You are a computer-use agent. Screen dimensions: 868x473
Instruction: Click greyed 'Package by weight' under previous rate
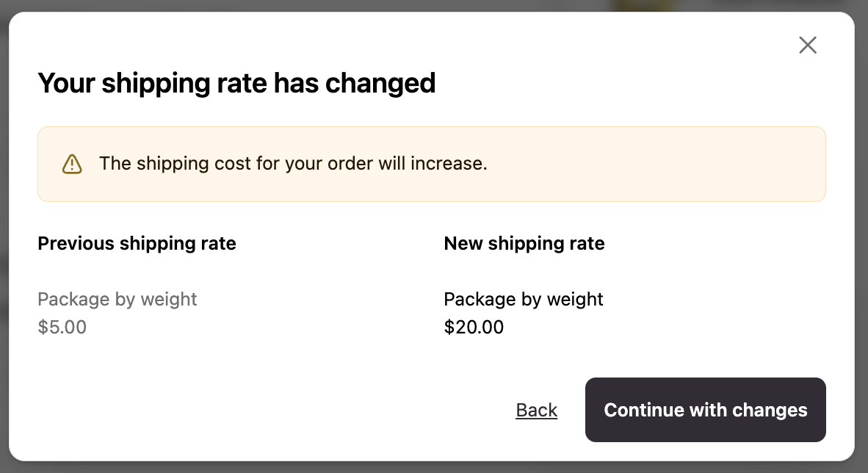tap(117, 299)
